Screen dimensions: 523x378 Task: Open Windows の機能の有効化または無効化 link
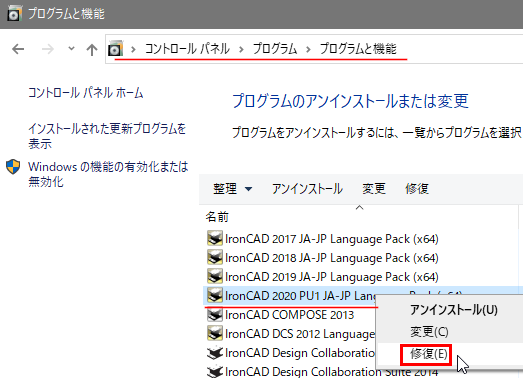pyautogui.click(x=108, y=174)
